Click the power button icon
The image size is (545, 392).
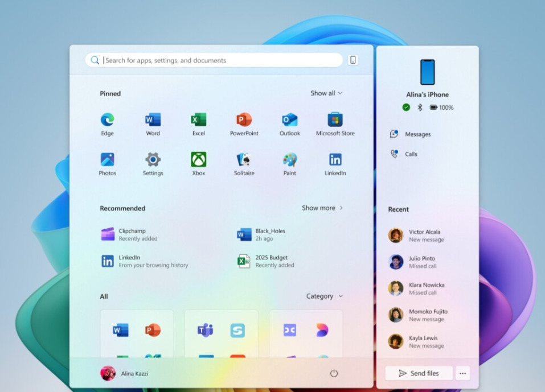pos(334,373)
